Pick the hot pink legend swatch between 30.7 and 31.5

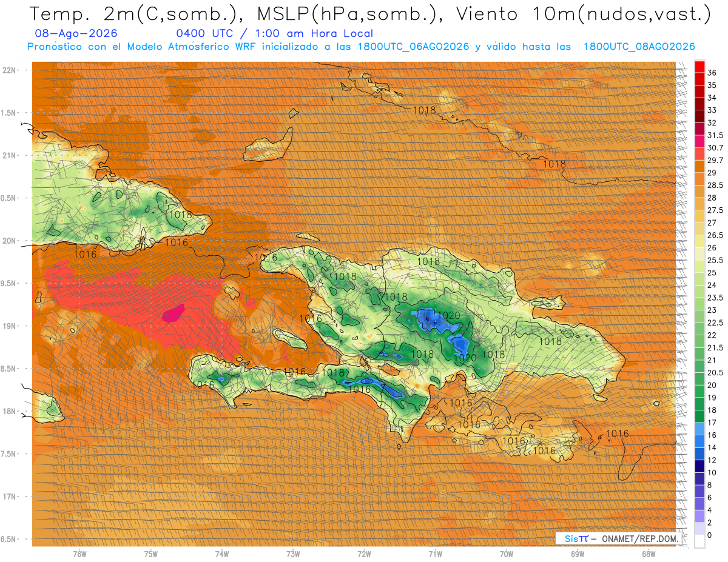699,141
